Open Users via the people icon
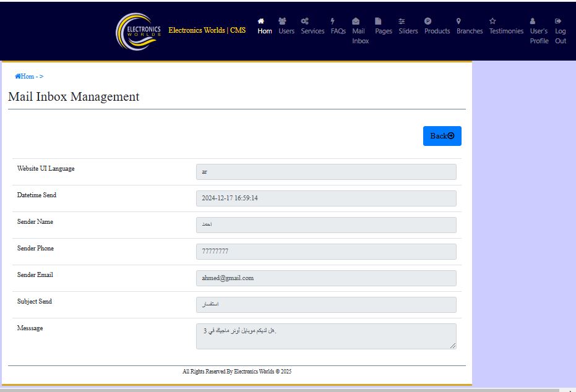The height and width of the screenshot is (392, 576). coord(282,21)
